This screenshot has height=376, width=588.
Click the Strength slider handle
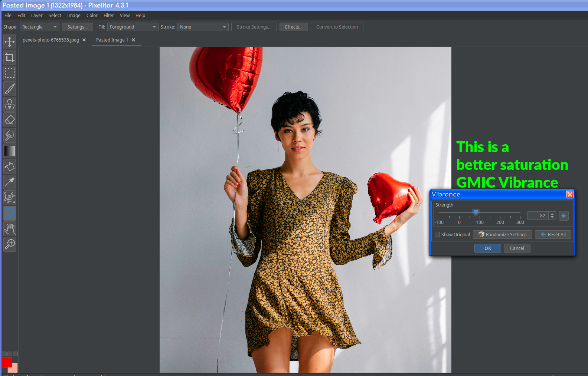click(x=476, y=212)
